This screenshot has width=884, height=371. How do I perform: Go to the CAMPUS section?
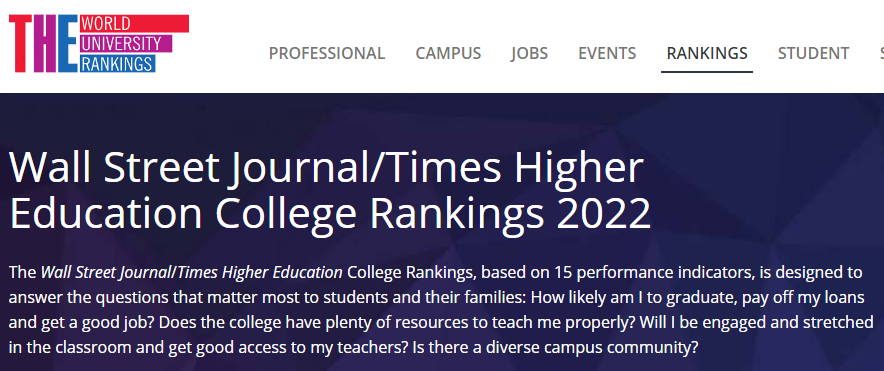click(x=448, y=54)
